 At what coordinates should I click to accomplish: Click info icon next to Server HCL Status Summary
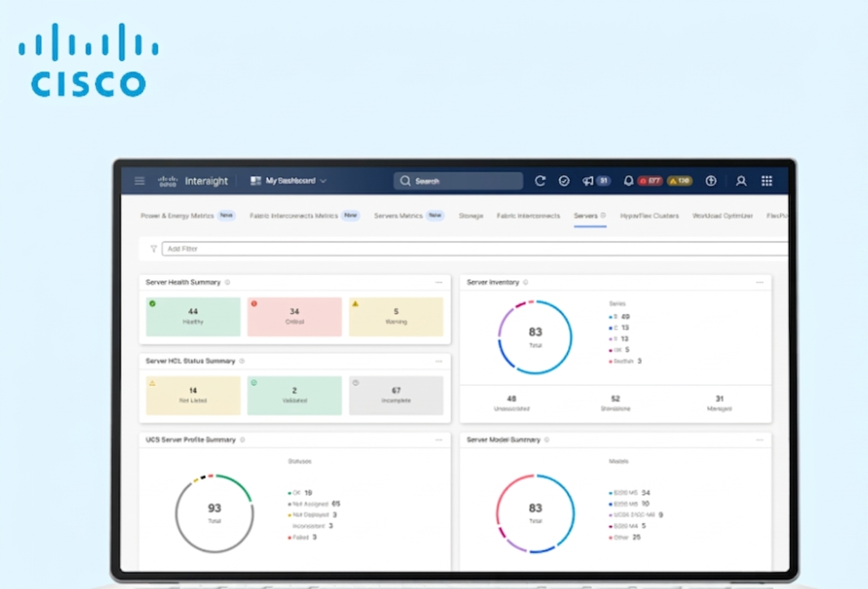[x=242, y=361]
